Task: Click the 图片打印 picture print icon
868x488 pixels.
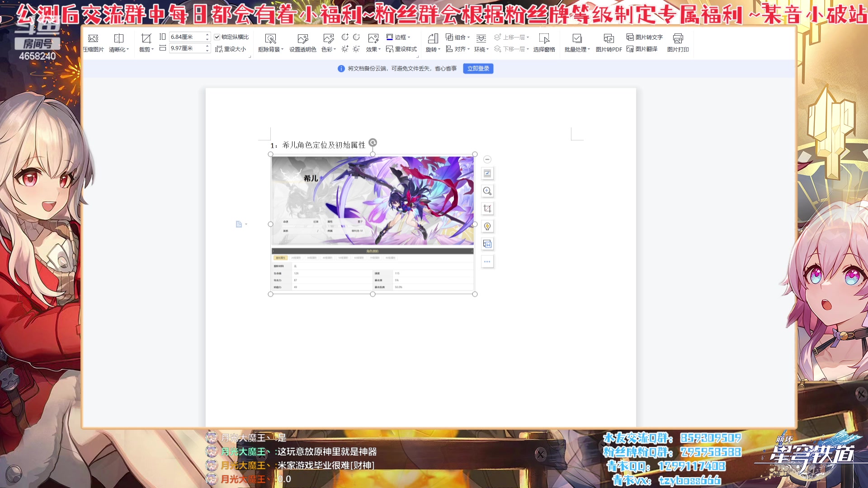Action: point(678,39)
